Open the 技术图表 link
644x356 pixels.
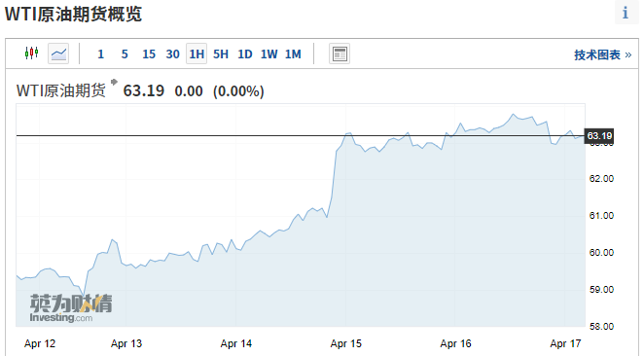[x=602, y=54]
